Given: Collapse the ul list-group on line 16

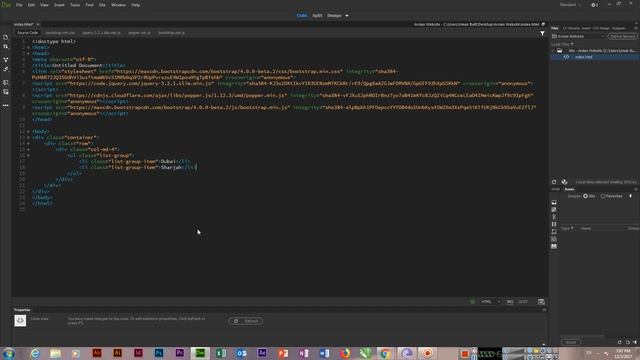Looking at the screenshot, I should pyautogui.click(x=28, y=156).
